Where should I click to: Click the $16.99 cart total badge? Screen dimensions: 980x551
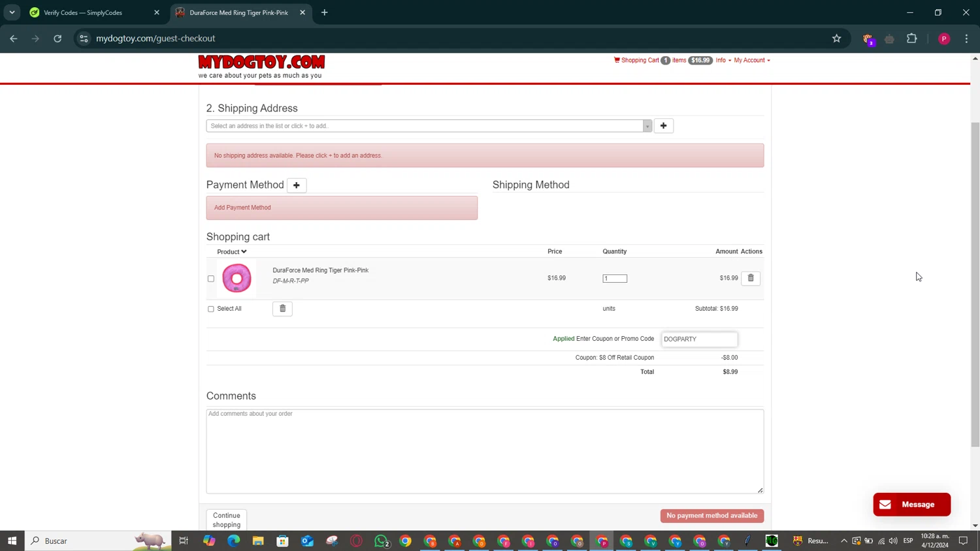coord(700,60)
